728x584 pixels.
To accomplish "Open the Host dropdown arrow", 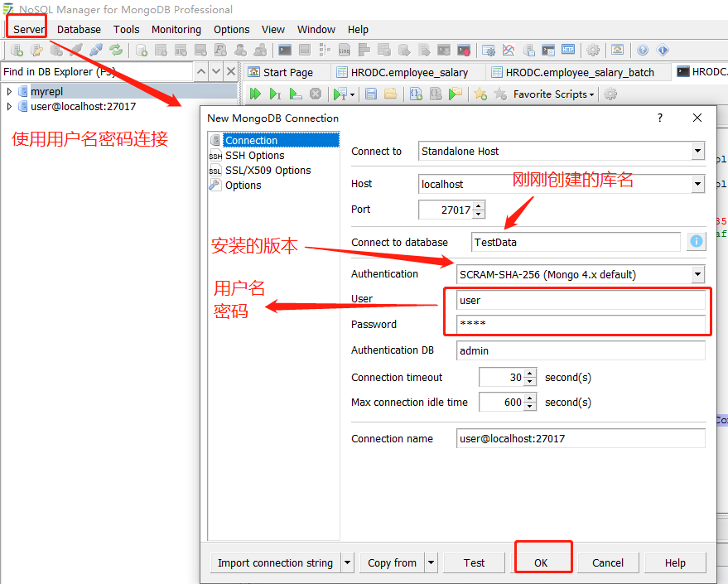I will [697, 184].
